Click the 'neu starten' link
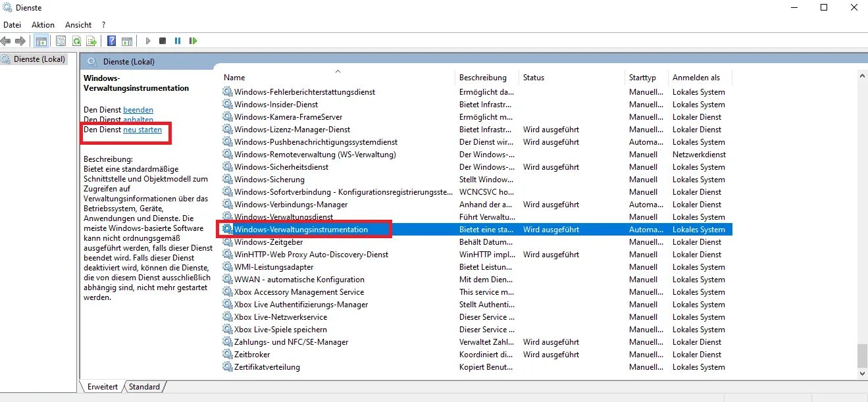The image size is (868, 402). click(142, 130)
